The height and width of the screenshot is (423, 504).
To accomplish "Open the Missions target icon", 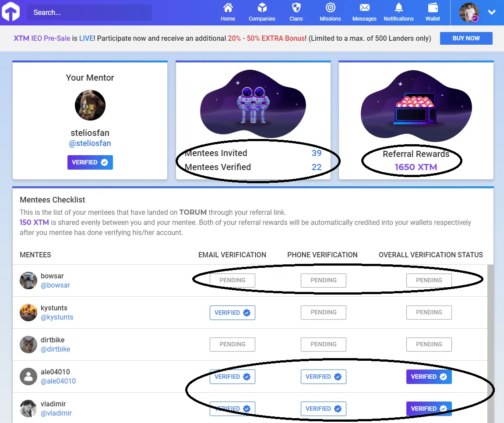I will [x=331, y=7].
